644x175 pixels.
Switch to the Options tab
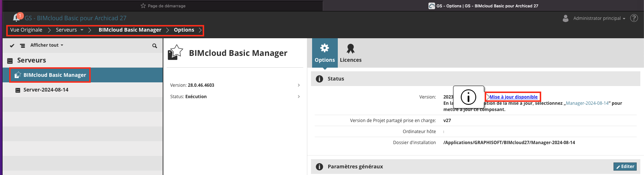point(325,53)
